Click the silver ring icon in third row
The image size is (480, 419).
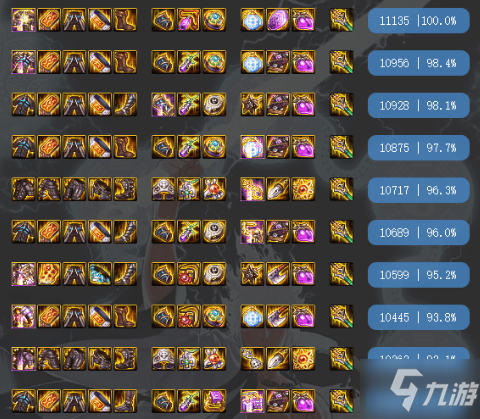[x=214, y=104]
